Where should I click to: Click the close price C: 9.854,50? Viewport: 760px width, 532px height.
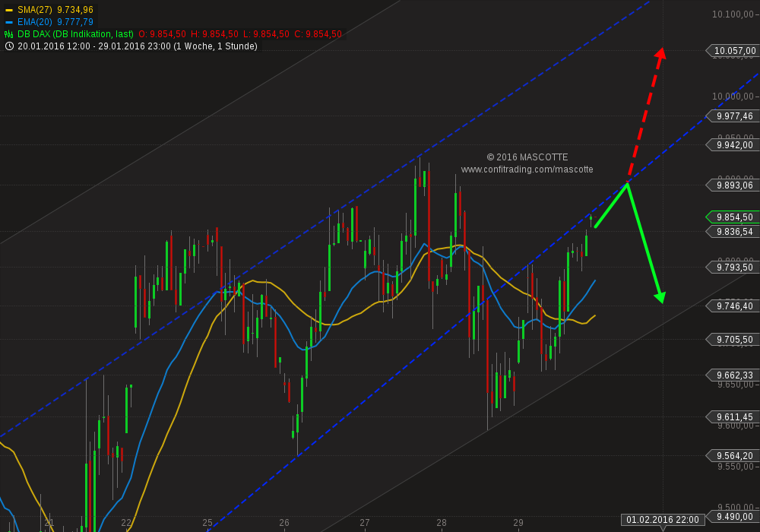point(318,34)
